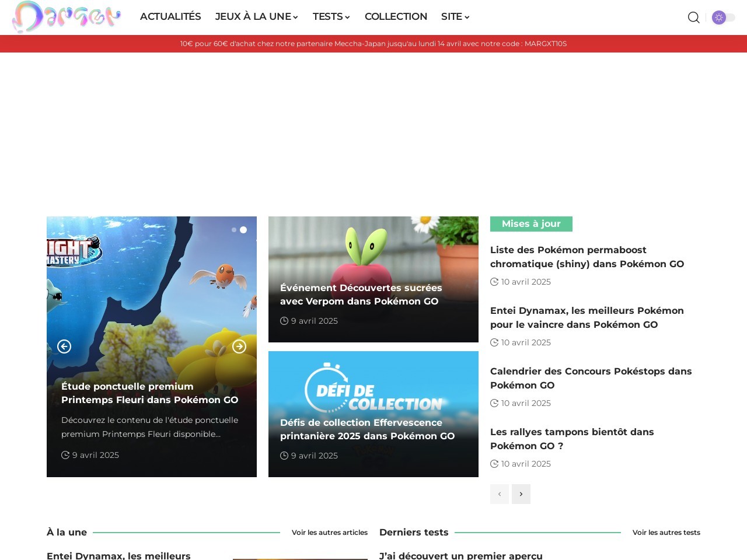Select the second slider pagination dot
Screen dimensions: 747x560
point(243,230)
